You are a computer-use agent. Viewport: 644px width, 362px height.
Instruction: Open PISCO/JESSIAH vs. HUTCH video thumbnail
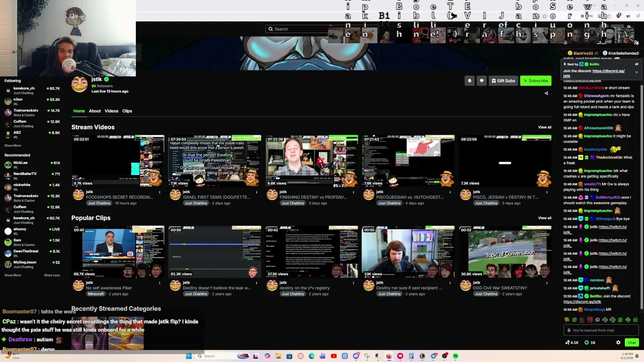(409, 161)
